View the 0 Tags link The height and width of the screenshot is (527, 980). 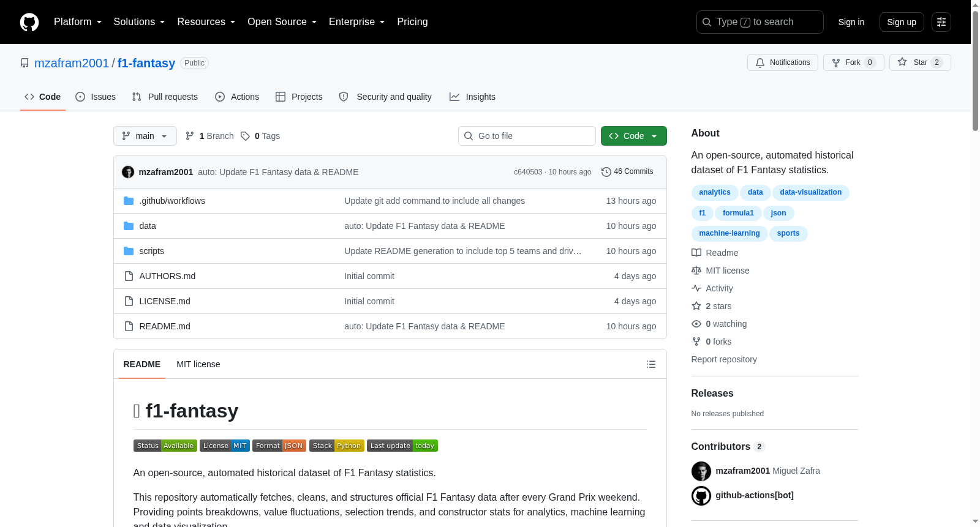click(260, 136)
